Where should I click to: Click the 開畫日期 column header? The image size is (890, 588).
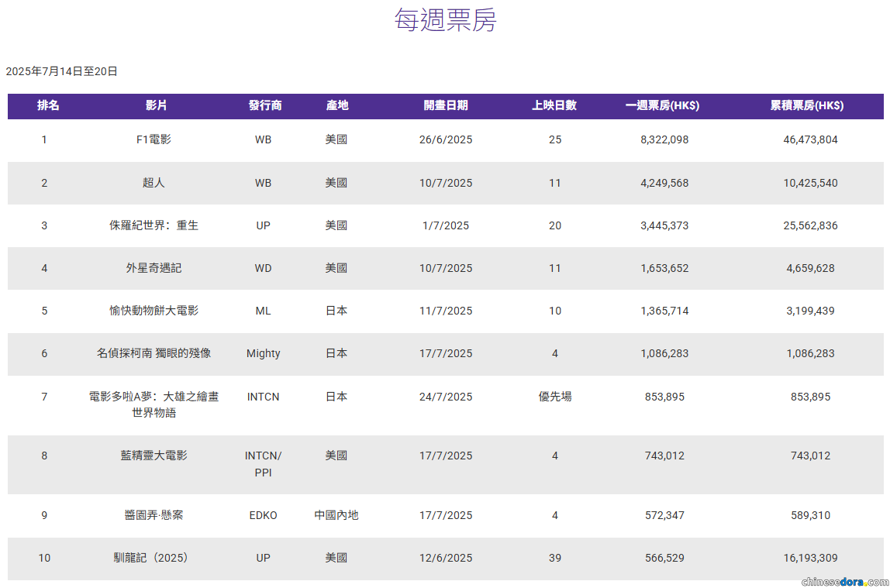click(446, 105)
